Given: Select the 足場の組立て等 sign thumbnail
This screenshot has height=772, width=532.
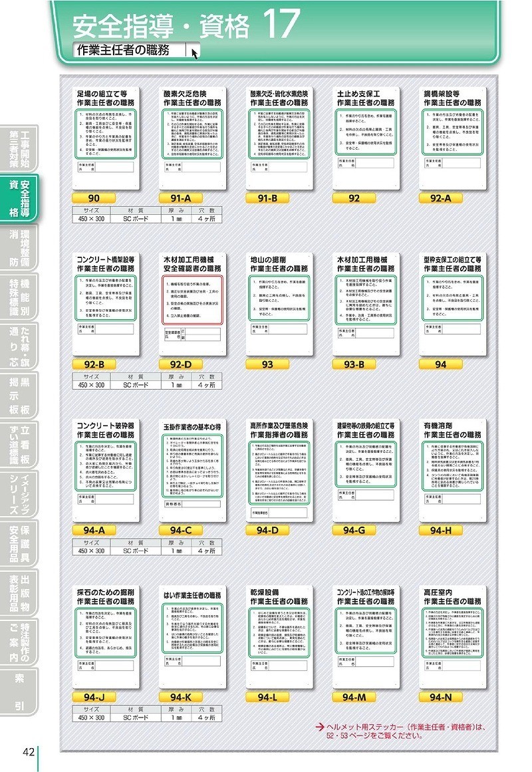Looking at the screenshot, I should [106, 138].
